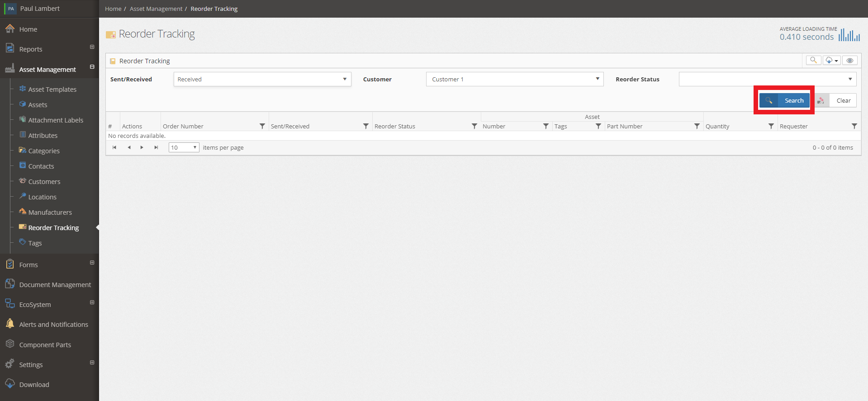Open Manufacturers menu item
Screen dimensions: 868x401
(x=50, y=212)
